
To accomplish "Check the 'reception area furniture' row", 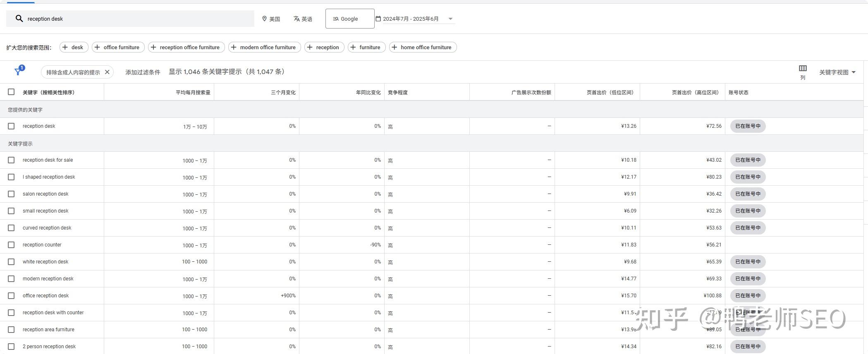I will coord(11,330).
